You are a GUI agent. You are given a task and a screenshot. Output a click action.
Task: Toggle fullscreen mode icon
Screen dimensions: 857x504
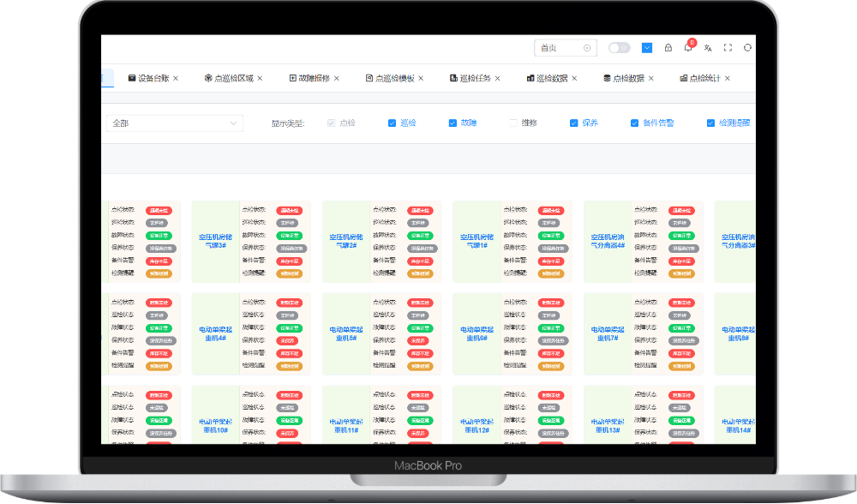(x=728, y=48)
